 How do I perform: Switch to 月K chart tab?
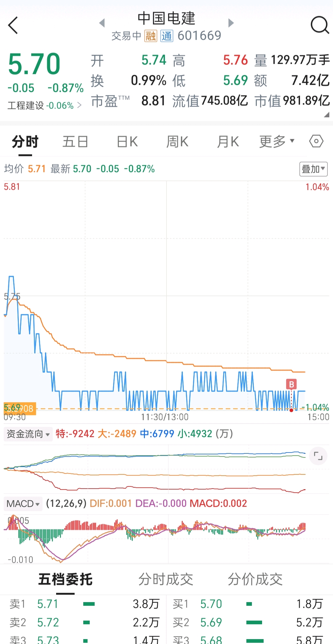coord(228,142)
